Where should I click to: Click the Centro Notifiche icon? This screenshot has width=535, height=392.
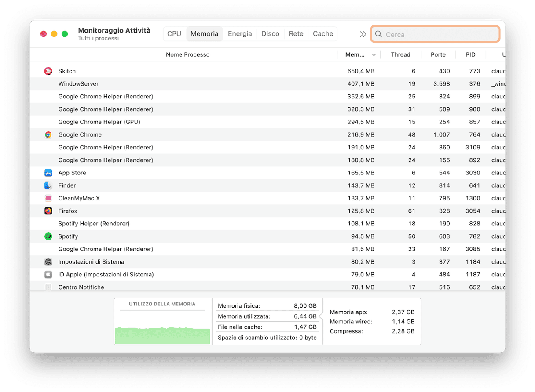click(48, 287)
